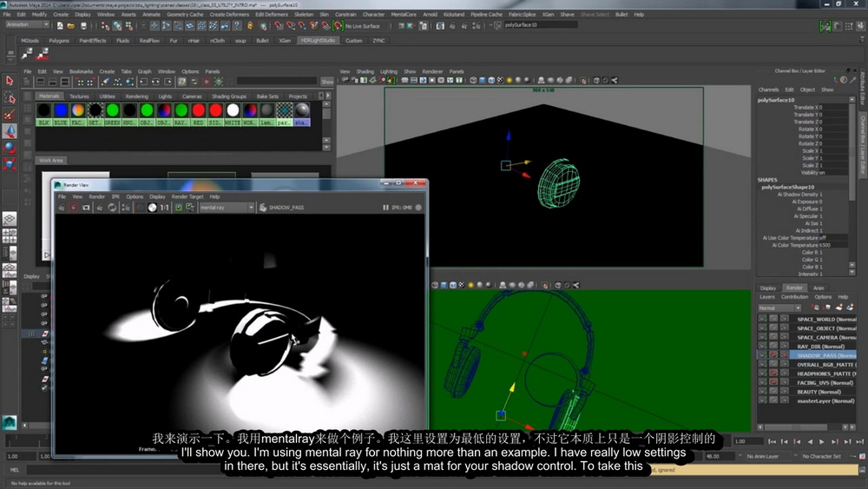Open Contribution menu in Layer Editor

(x=794, y=297)
